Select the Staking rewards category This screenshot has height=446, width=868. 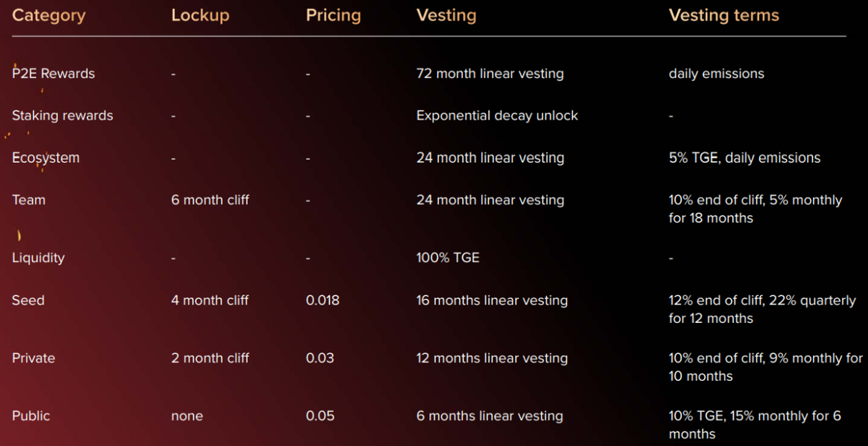(x=62, y=115)
